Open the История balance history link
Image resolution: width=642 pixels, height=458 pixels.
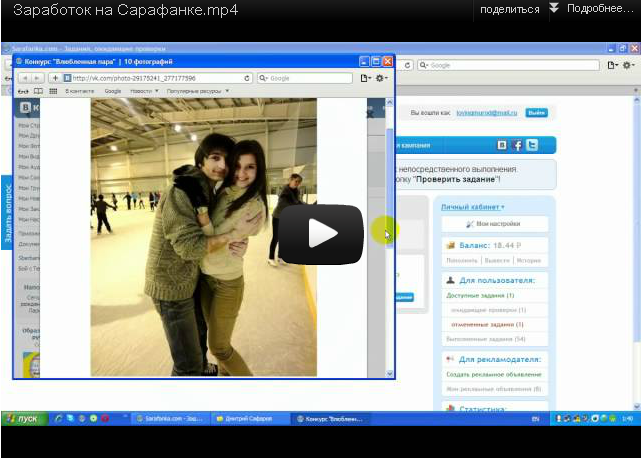tap(528, 260)
